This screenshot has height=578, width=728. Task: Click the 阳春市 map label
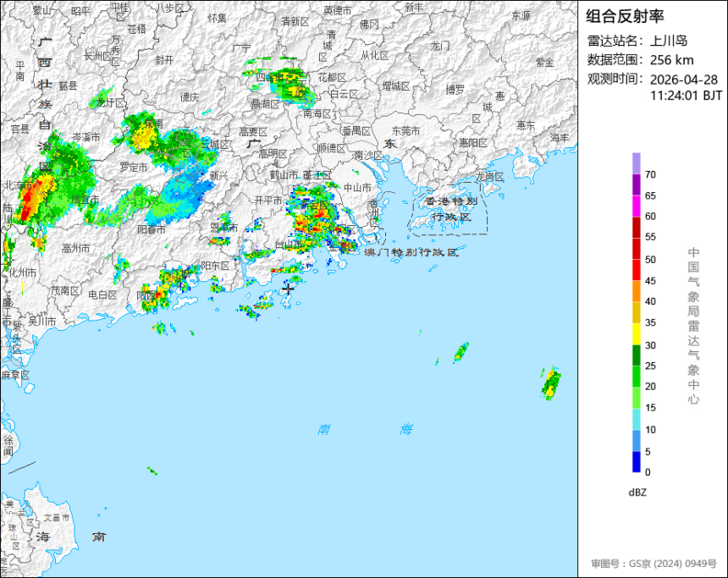point(152,228)
